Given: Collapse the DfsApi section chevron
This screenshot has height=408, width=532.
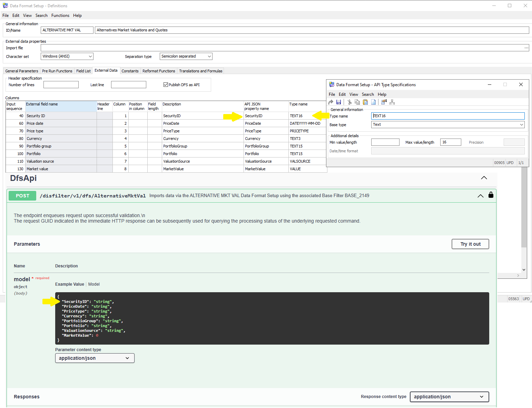Looking at the screenshot, I should 484,178.
